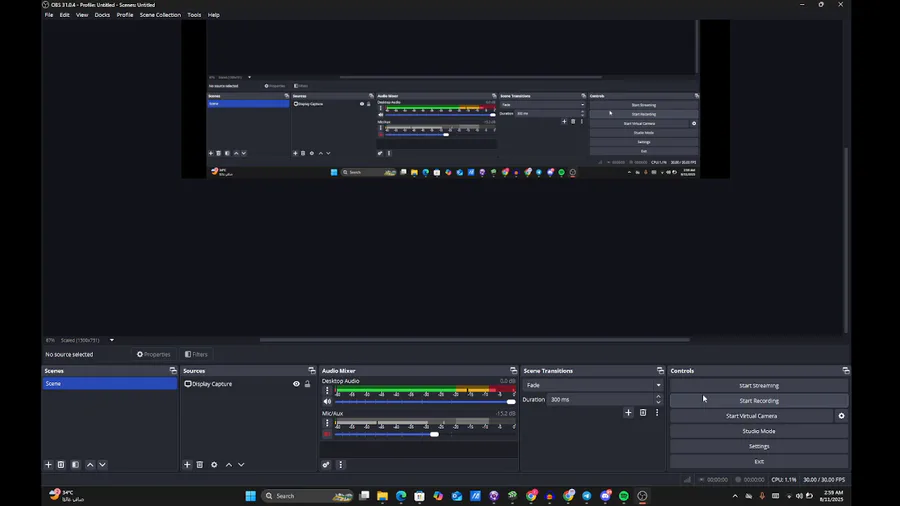Move scene up arrow in Scenes dock
Viewport: 900px width, 506px height.
tap(90, 465)
